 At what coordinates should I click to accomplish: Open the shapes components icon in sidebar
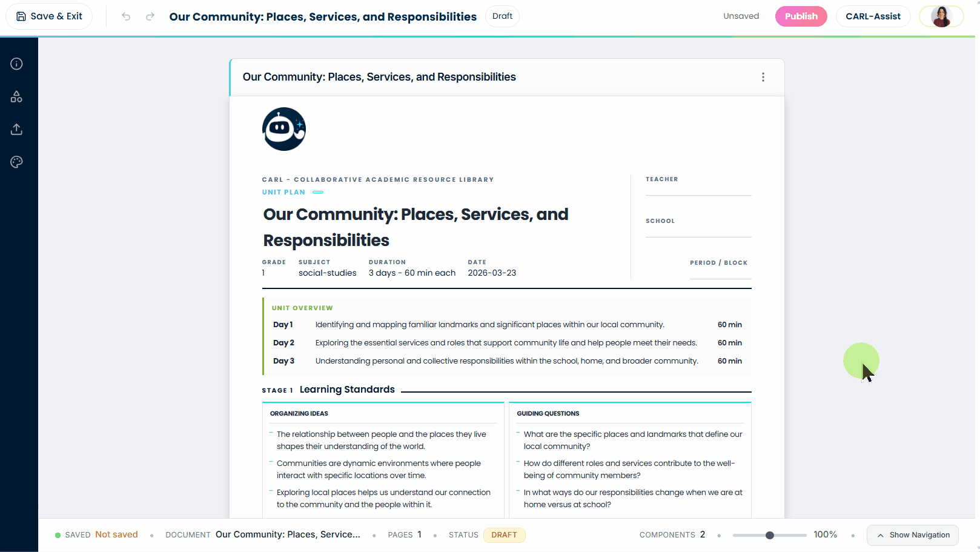(16, 96)
